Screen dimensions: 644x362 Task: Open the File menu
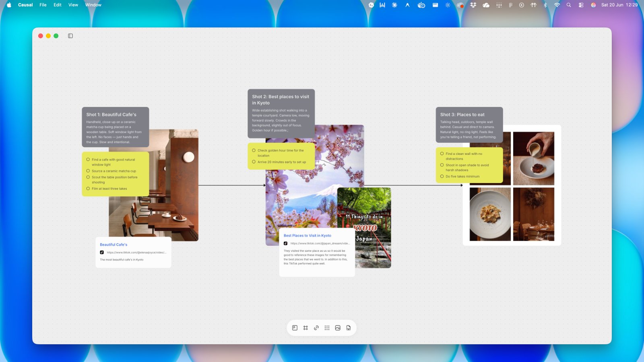(x=43, y=5)
